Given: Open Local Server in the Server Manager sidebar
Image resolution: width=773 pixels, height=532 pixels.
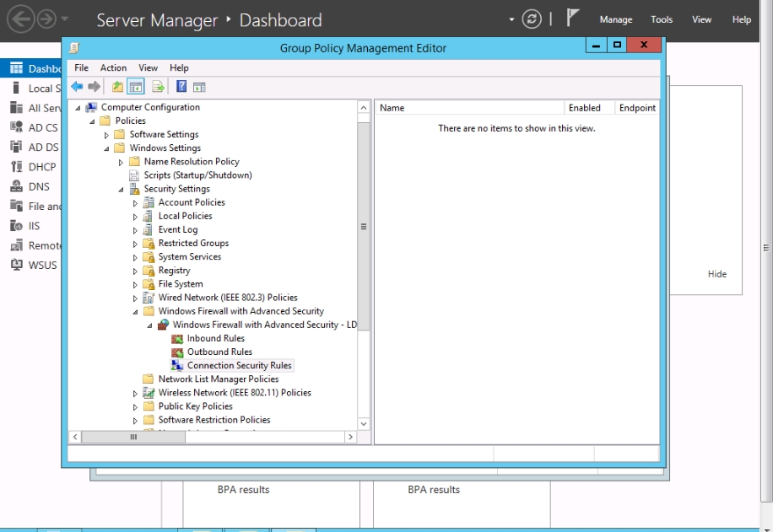Looking at the screenshot, I should 35,89.
